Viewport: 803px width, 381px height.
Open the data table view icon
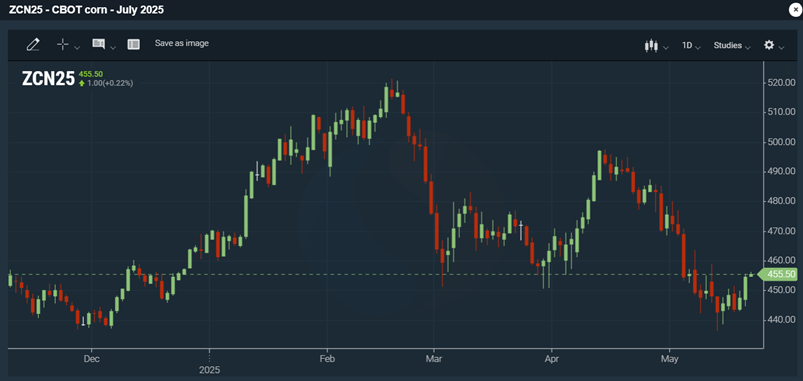tap(133, 45)
